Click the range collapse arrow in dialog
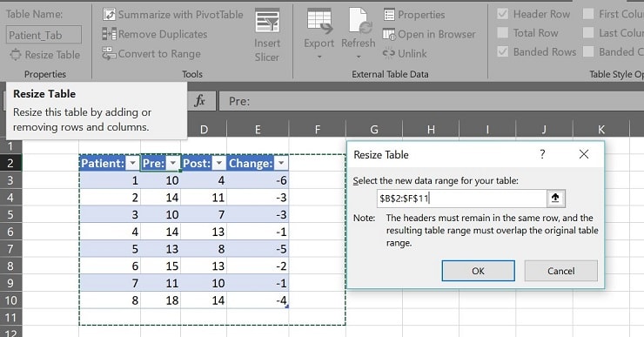This screenshot has height=337, width=644. [555, 198]
